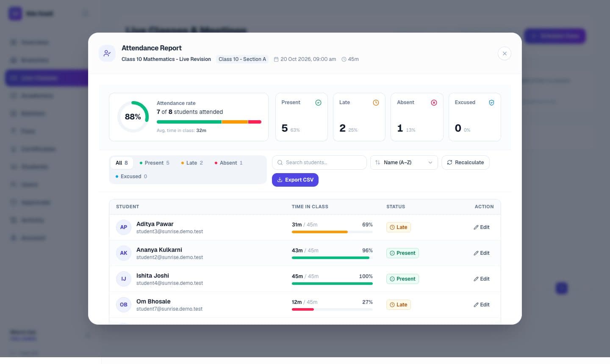Click the Late card clock icon

(376, 102)
